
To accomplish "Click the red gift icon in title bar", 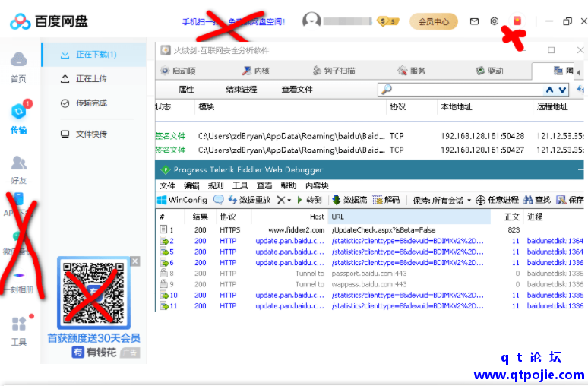I will click(x=517, y=21).
